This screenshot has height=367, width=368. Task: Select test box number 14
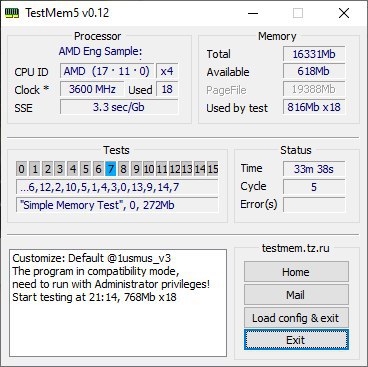200,169
